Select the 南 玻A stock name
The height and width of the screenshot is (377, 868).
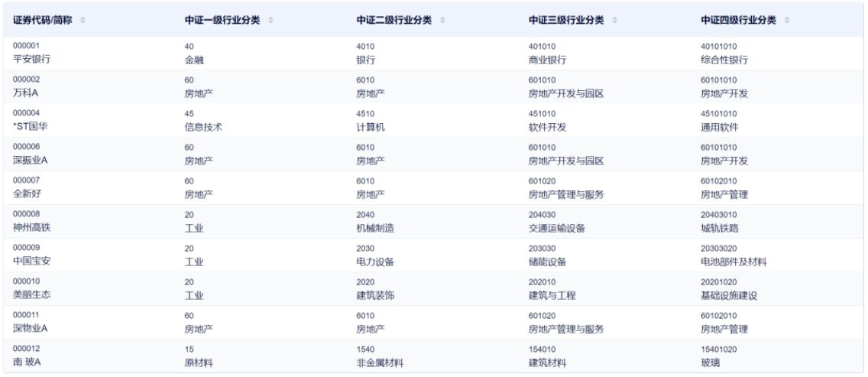[28, 362]
